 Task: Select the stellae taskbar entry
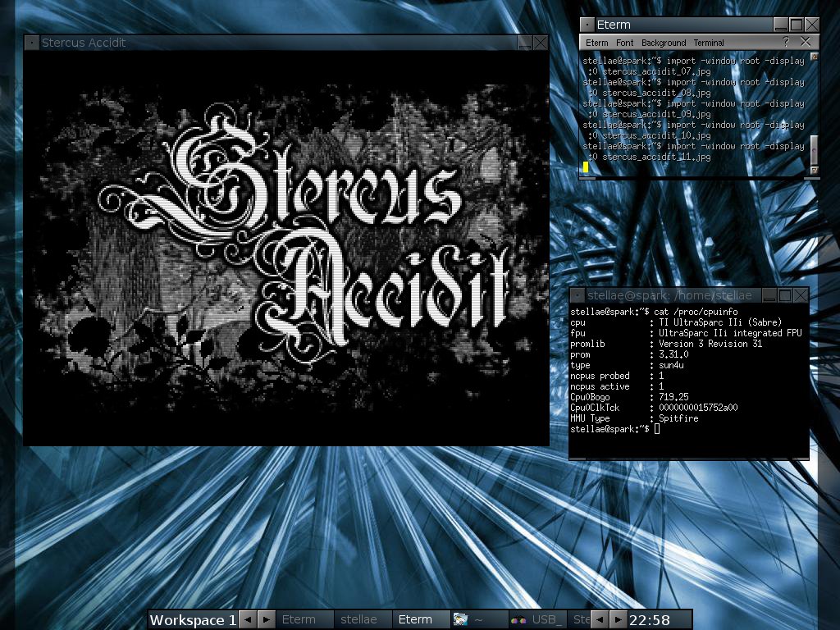363,620
